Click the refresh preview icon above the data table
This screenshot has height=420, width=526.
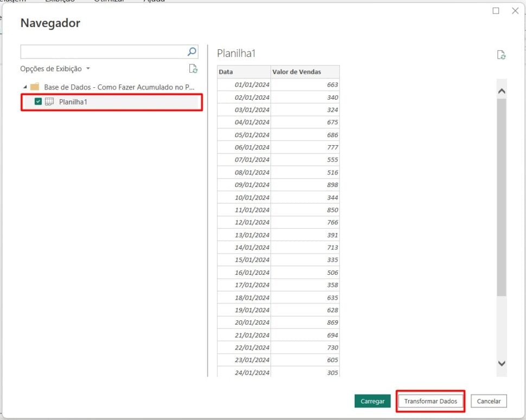coord(501,54)
